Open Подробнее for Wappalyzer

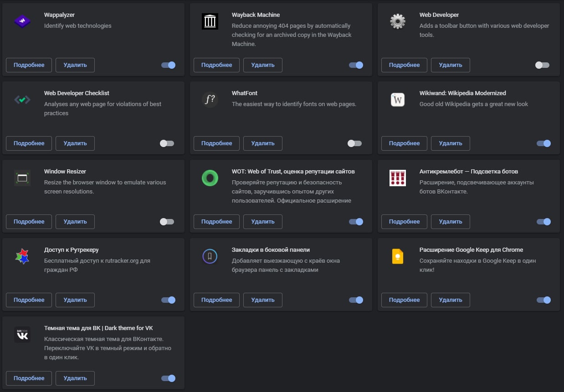pyautogui.click(x=29, y=65)
